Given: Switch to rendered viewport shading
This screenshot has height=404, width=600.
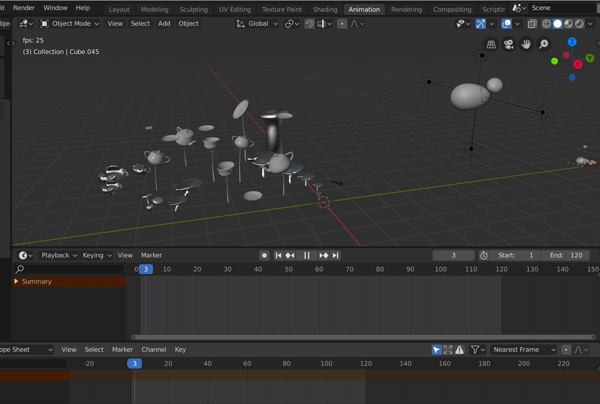Looking at the screenshot, I should 579,24.
